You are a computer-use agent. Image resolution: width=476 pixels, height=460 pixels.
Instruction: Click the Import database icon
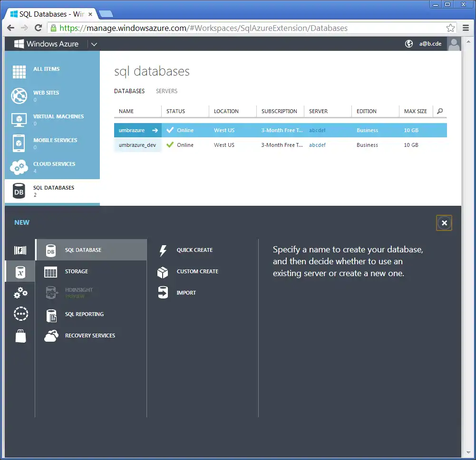click(163, 293)
